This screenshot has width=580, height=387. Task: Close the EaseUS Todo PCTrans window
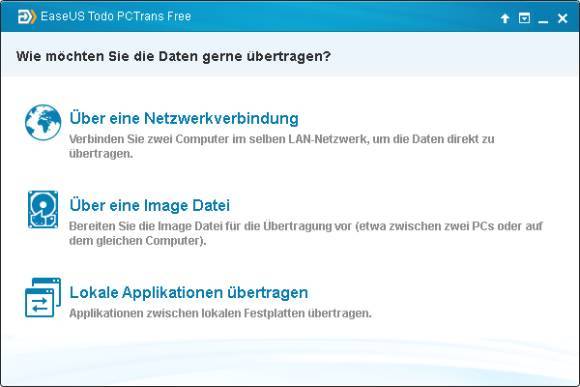563,18
